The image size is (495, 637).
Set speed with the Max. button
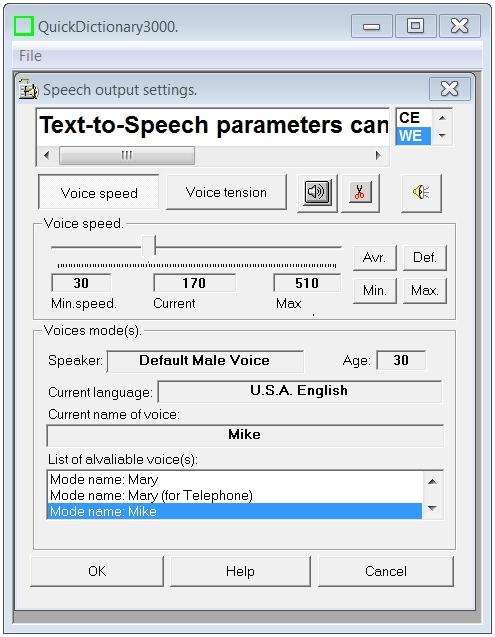tap(425, 290)
